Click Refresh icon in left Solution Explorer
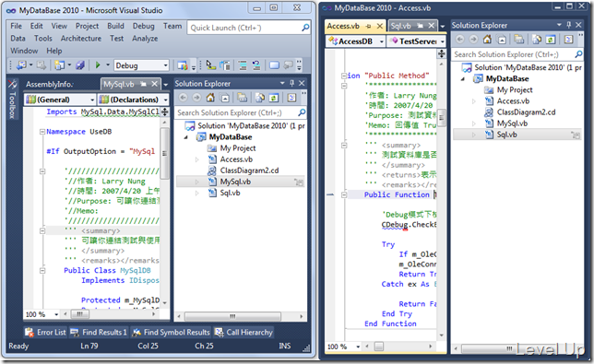Image resolution: width=594 pixels, height=364 pixels. pos(273,98)
